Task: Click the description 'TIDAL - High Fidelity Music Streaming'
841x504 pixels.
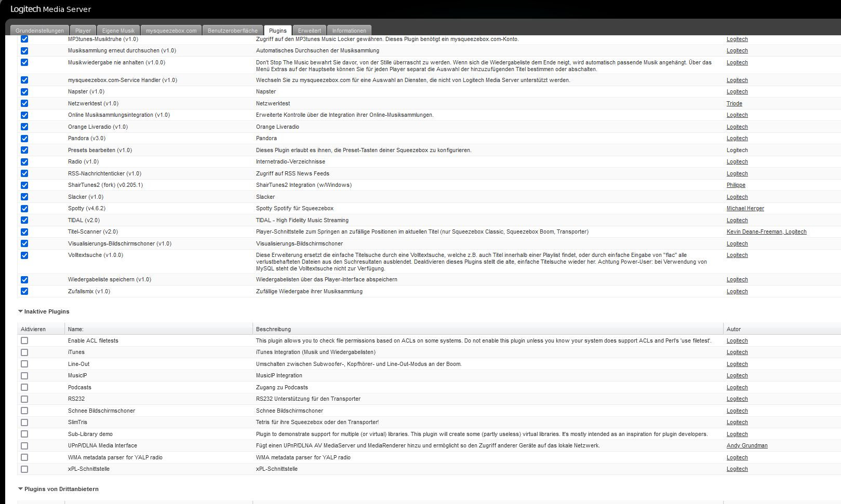Action: tap(302, 220)
